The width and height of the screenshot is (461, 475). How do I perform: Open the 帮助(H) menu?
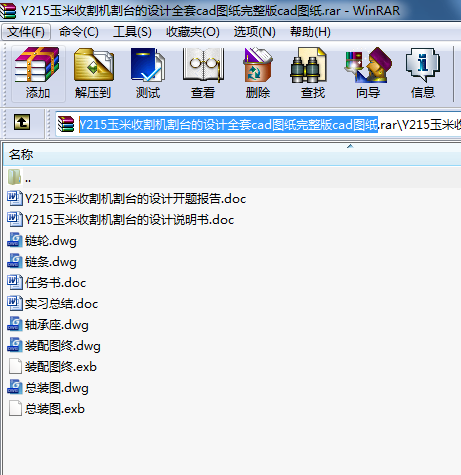(x=310, y=32)
